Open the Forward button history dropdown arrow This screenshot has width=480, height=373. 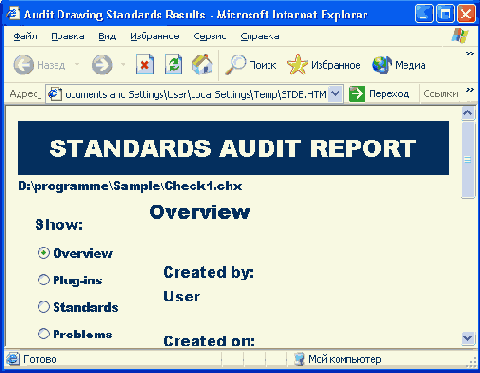coord(123,64)
